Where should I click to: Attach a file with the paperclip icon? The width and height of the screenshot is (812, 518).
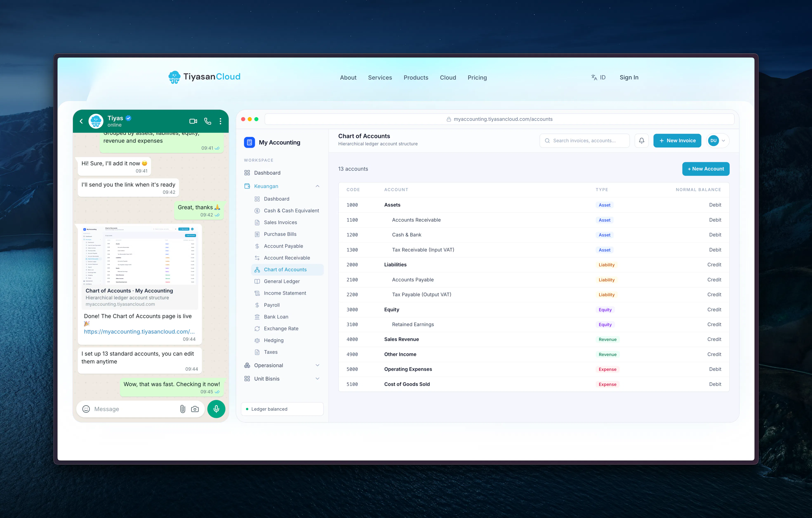(x=182, y=409)
